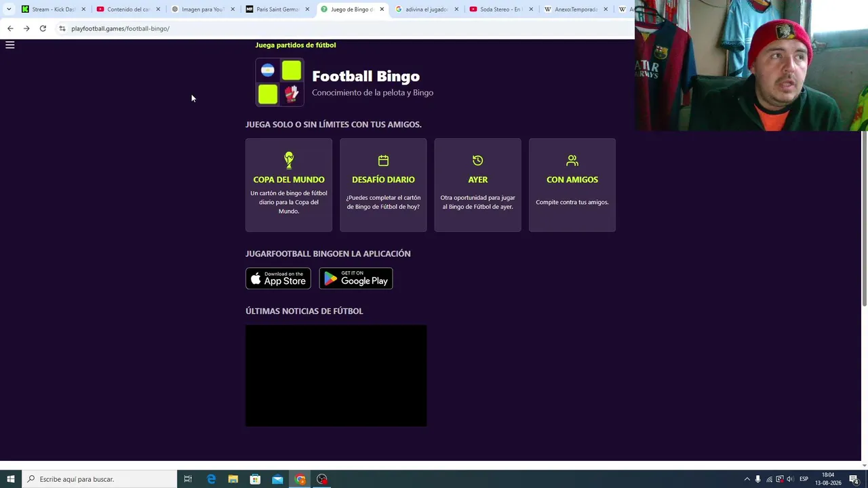Click the World Cup trophy icon

pos(289,161)
